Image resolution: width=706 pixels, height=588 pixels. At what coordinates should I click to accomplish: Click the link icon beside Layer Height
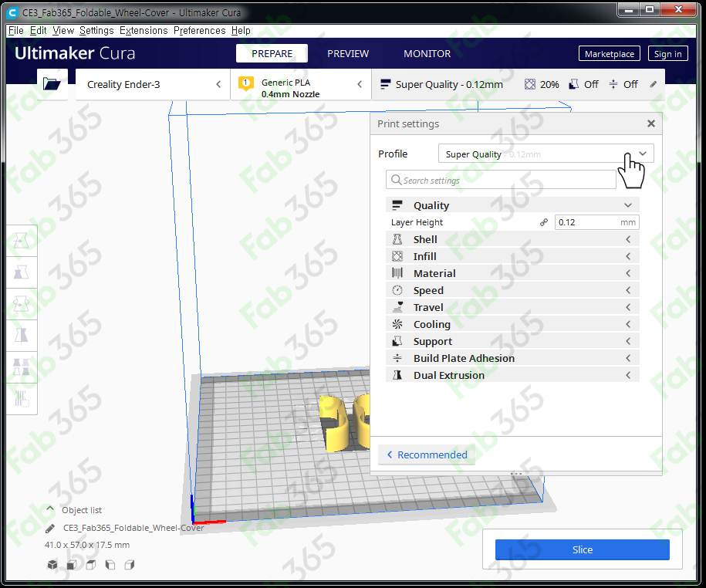(x=544, y=222)
